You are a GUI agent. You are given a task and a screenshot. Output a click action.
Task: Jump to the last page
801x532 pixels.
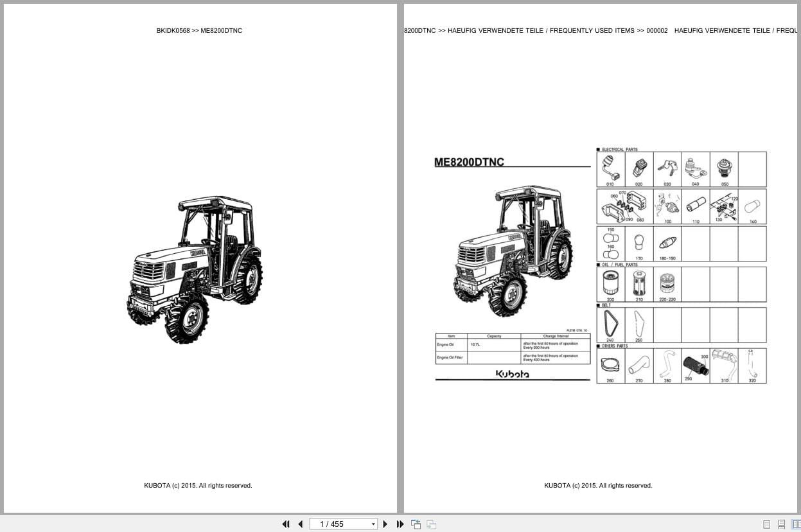[x=400, y=524]
